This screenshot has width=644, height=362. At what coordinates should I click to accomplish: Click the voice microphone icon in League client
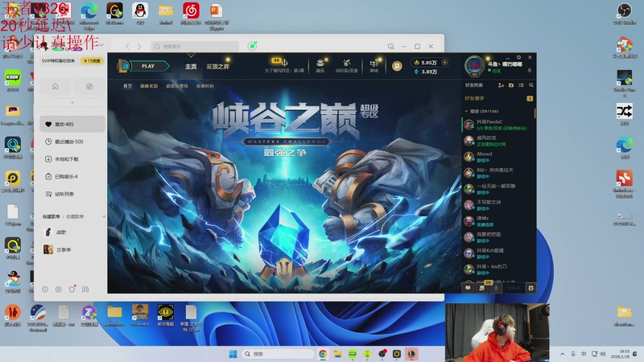click(x=496, y=288)
